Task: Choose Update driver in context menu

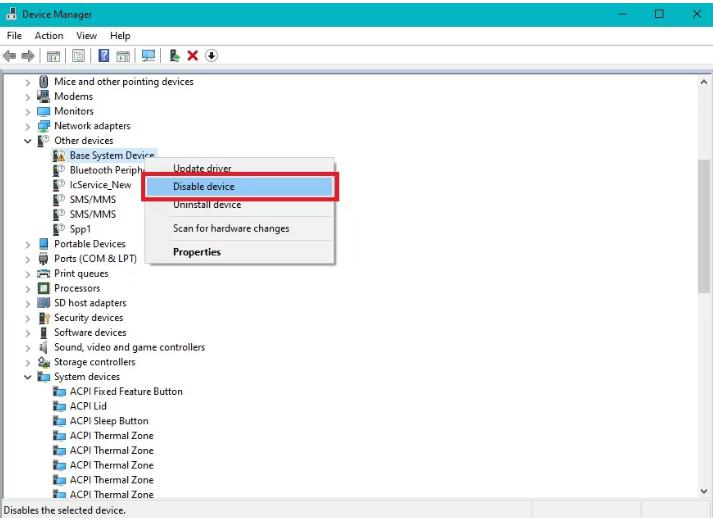Action: (x=239, y=168)
